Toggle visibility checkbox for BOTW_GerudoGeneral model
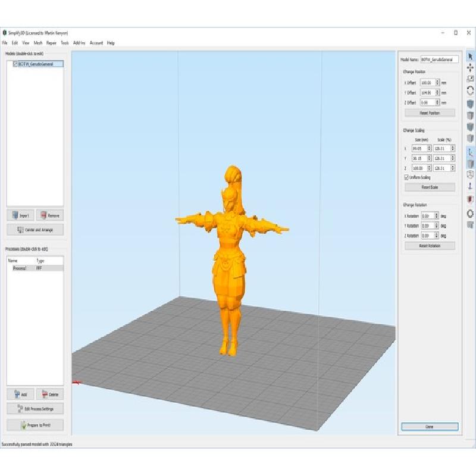 point(15,64)
